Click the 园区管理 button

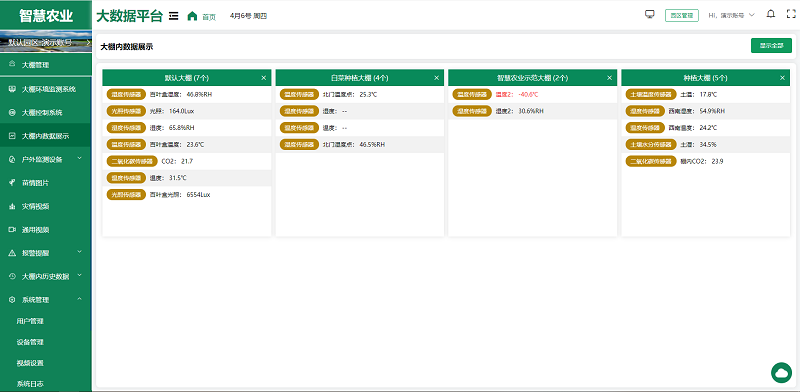click(682, 15)
